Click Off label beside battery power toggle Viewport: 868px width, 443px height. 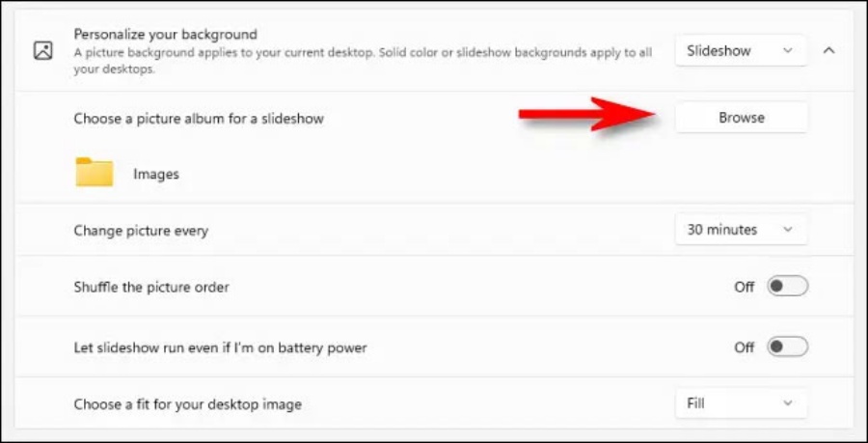pyautogui.click(x=744, y=347)
